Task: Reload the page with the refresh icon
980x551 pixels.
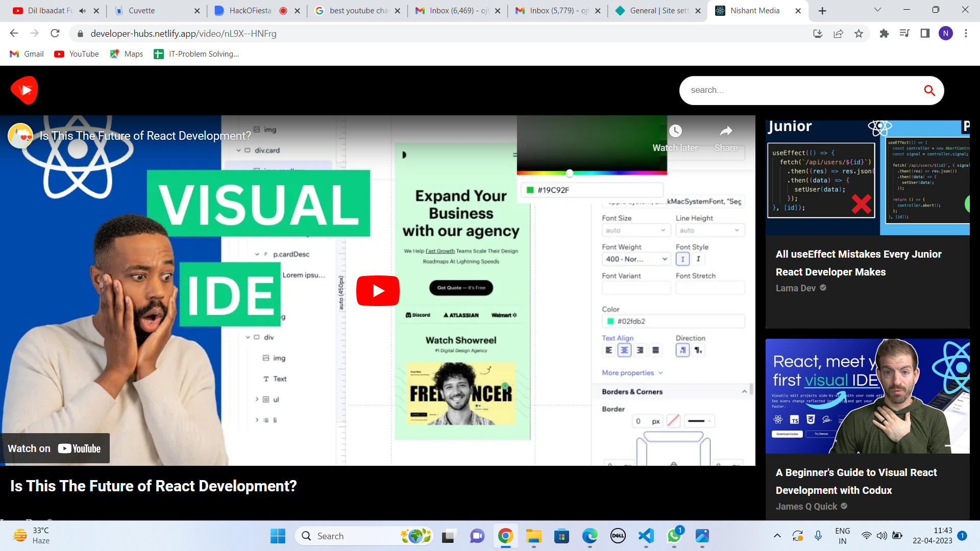Action: click(x=55, y=34)
